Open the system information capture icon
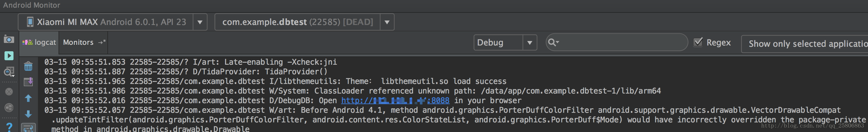Viewport: 868px width, 132px height. point(9,71)
